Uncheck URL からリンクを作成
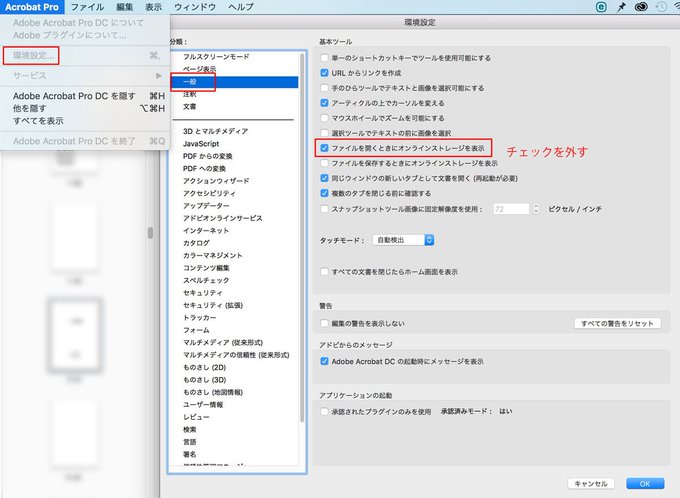Screen dimensions: 680x498 tap(324, 72)
